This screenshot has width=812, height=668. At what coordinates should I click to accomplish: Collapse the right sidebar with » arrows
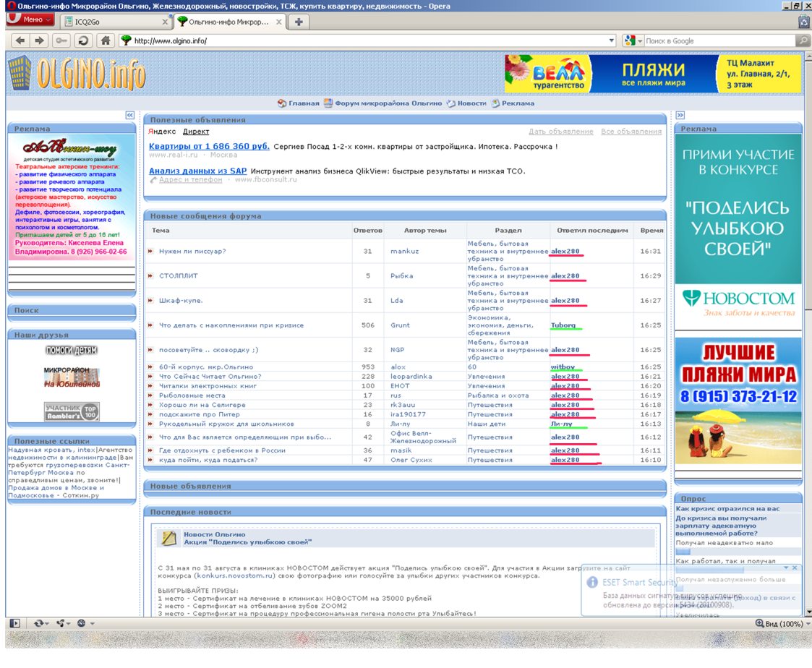coord(680,115)
